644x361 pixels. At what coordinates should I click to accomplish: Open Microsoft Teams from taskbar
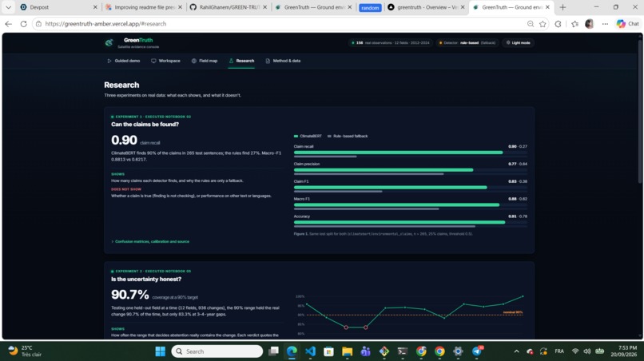tap(365, 351)
